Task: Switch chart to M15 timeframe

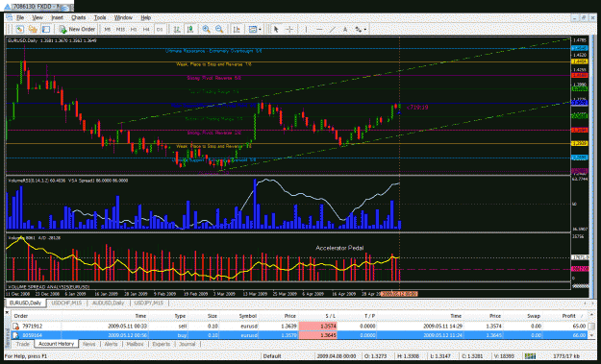Action: click(x=120, y=29)
